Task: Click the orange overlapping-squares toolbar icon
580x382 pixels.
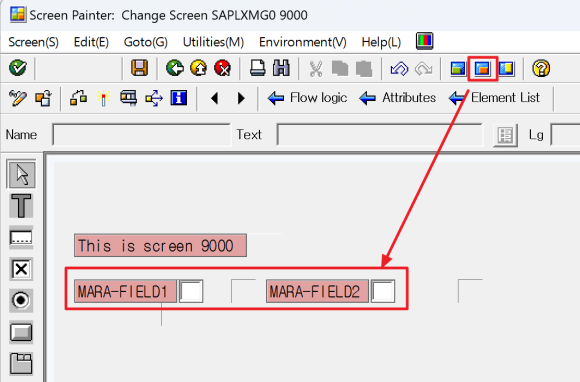Action: [43, 98]
